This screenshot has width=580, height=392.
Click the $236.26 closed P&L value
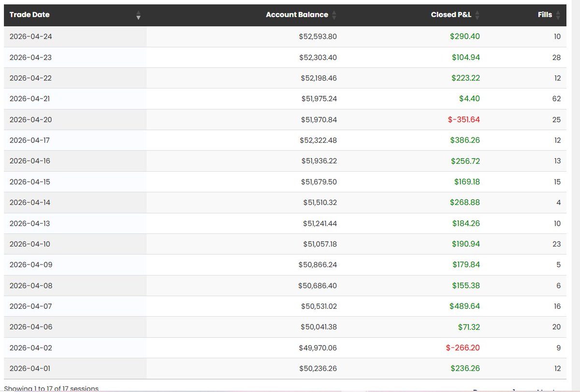coord(466,369)
